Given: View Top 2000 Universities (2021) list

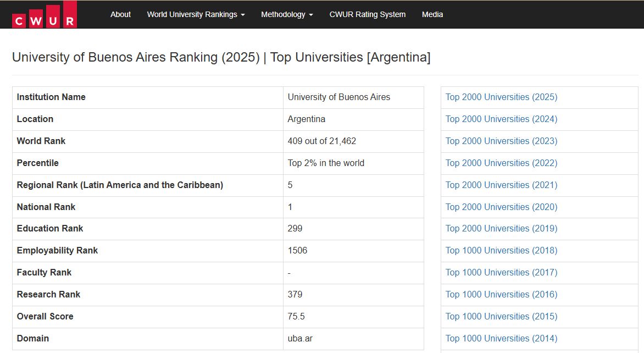Looking at the screenshot, I should tap(501, 185).
